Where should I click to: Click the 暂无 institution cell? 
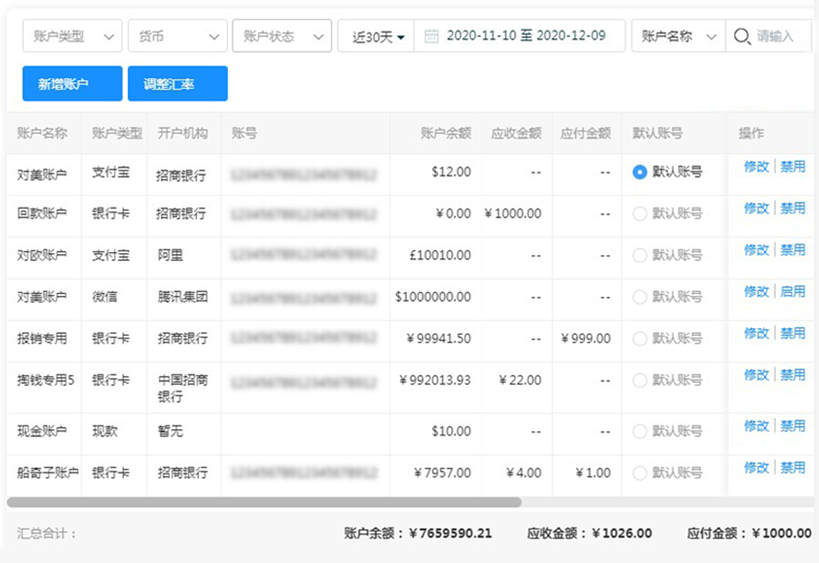coord(170,431)
